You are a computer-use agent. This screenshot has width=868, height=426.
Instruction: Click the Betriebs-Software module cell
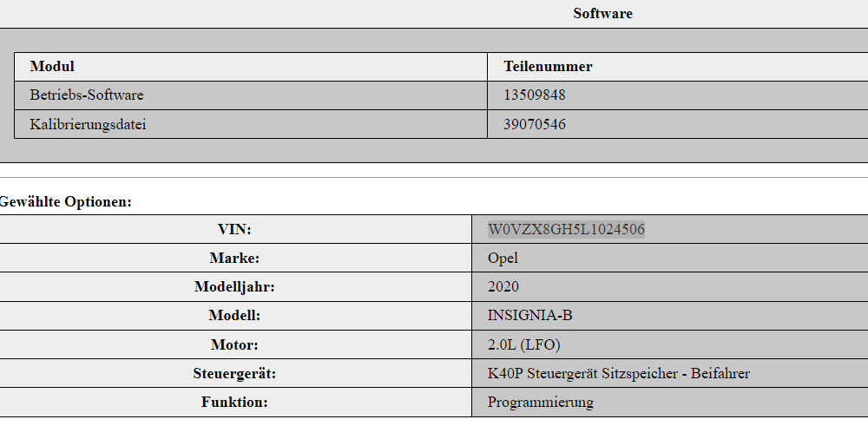[x=251, y=95]
